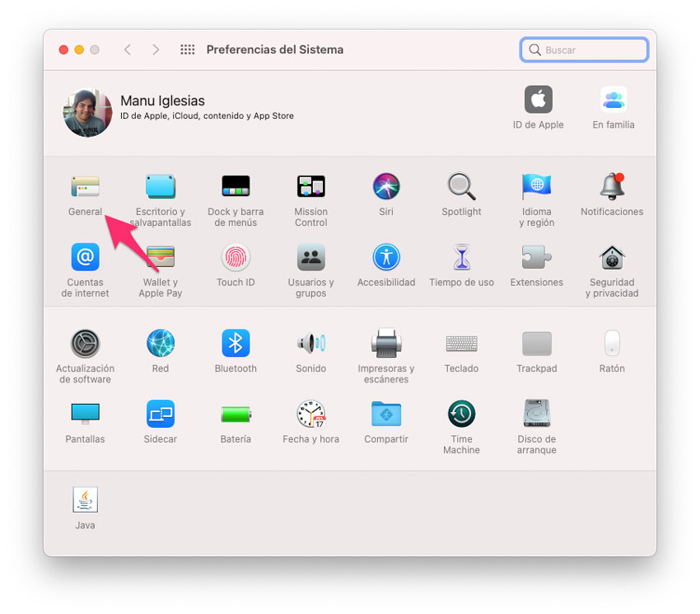Go back with the left chevron

128,49
